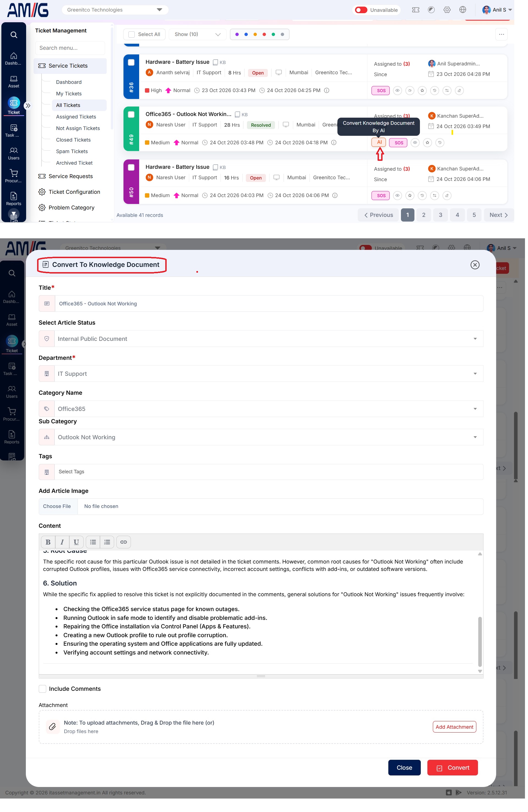Check the Select All checkbox

coord(131,34)
